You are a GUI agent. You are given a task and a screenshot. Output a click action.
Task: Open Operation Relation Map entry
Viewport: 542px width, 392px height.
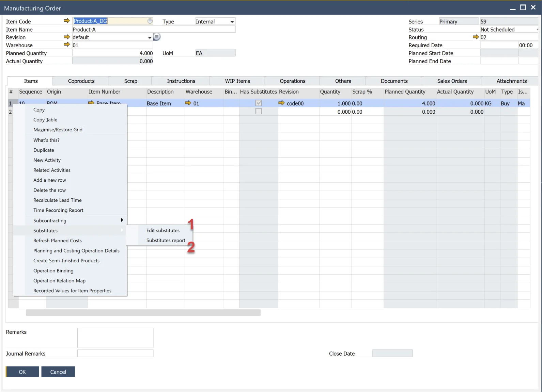70,281
